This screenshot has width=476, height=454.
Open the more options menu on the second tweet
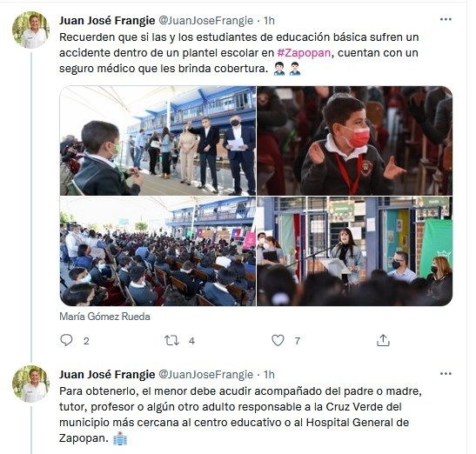pyautogui.click(x=446, y=374)
